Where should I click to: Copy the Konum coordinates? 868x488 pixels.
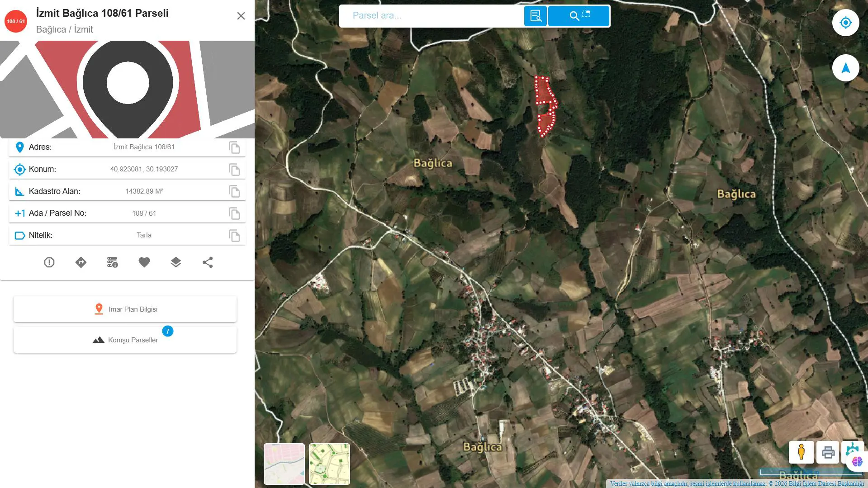coord(234,170)
